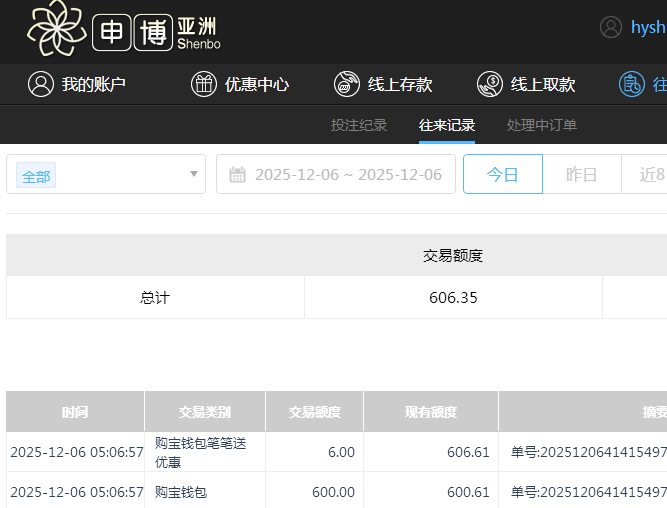
Task: Click the 交易额度 summary header
Action: tap(453, 255)
